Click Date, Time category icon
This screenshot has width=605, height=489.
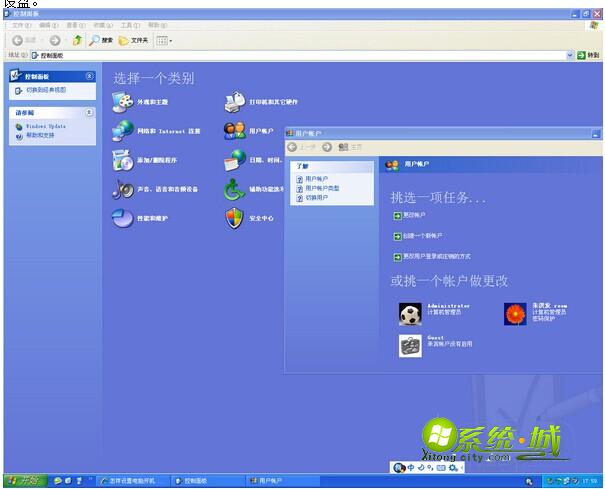pos(234,159)
